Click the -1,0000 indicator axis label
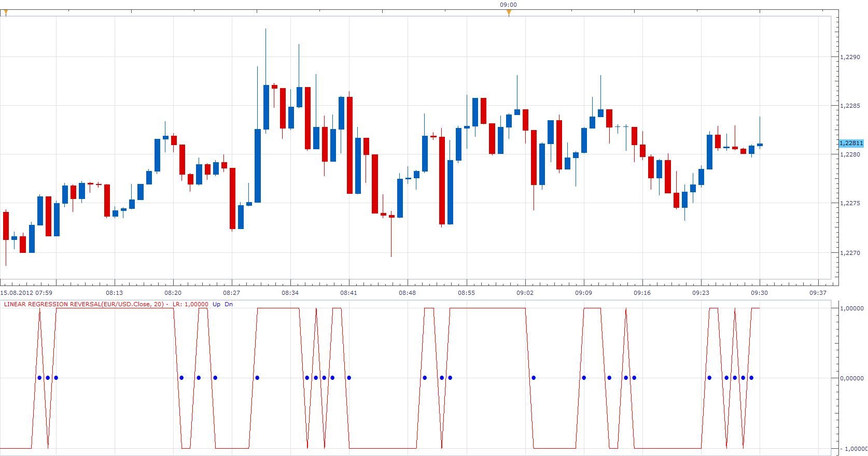 point(853,449)
